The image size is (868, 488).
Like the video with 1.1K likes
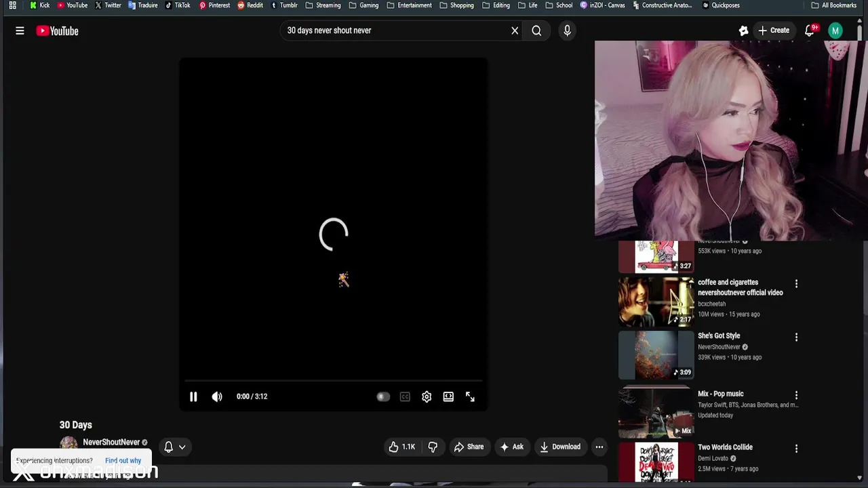pyautogui.click(x=401, y=447)
